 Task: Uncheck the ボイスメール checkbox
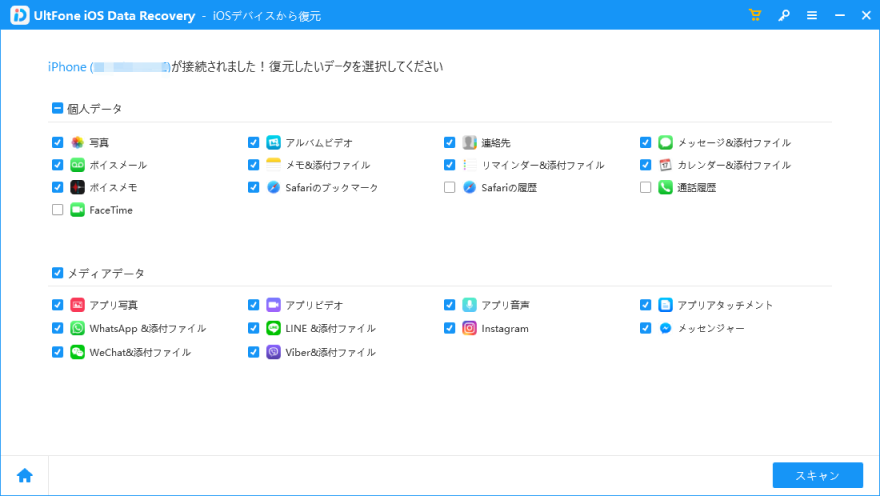[57, 165]
